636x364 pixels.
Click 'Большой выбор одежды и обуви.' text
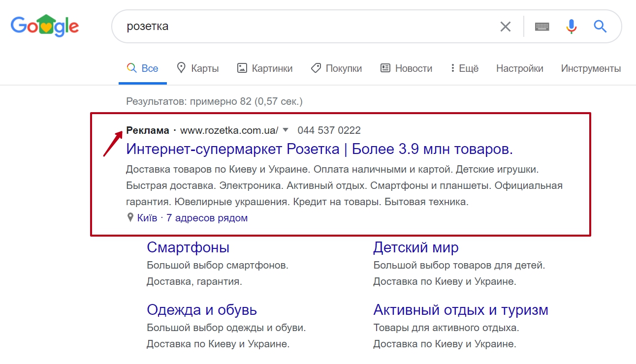[226, 328]
